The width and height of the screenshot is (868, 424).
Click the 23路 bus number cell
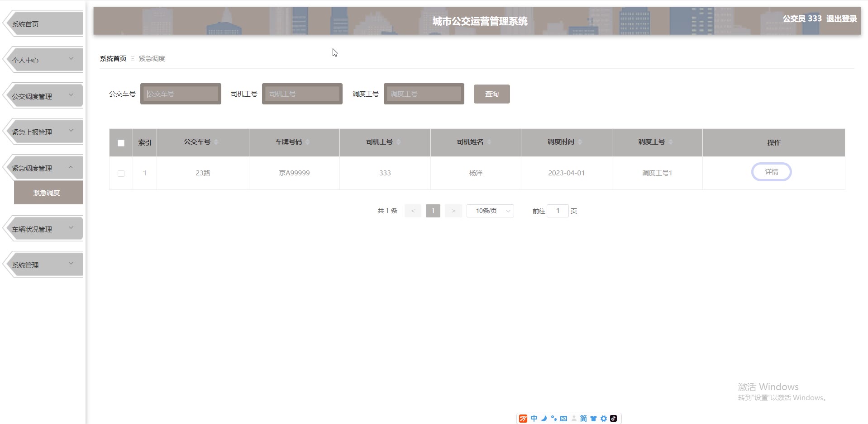203,173
